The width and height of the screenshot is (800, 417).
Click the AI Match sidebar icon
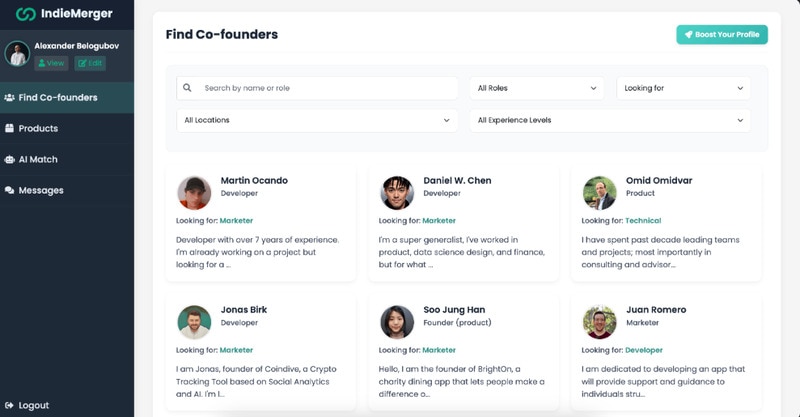pos(9,159)
